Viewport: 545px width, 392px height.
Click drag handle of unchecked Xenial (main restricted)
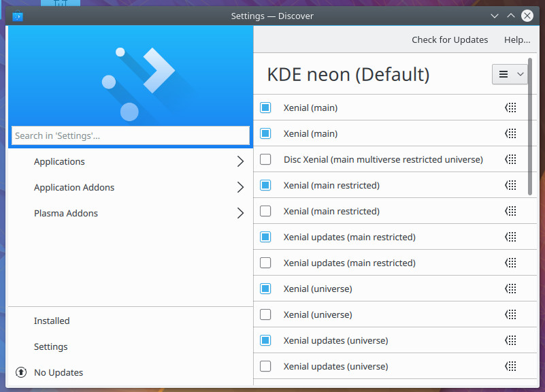point(510,211)
